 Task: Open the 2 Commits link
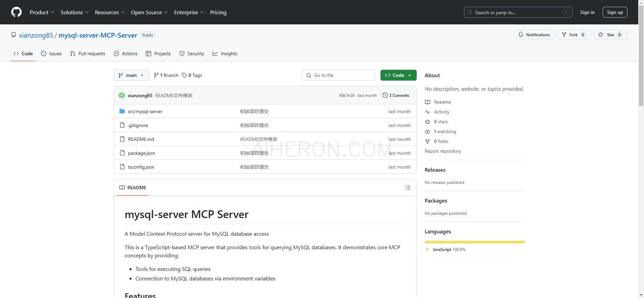pos(396,95)
